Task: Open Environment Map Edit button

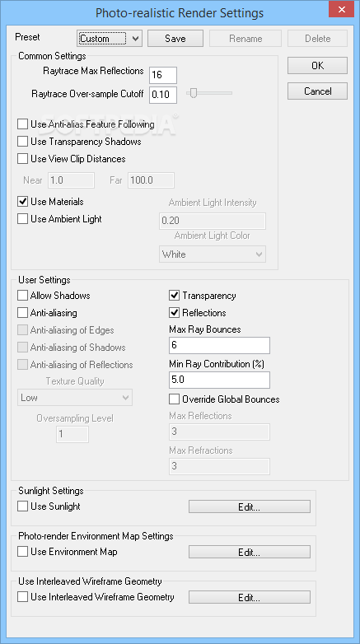Action: coord(250,552)
